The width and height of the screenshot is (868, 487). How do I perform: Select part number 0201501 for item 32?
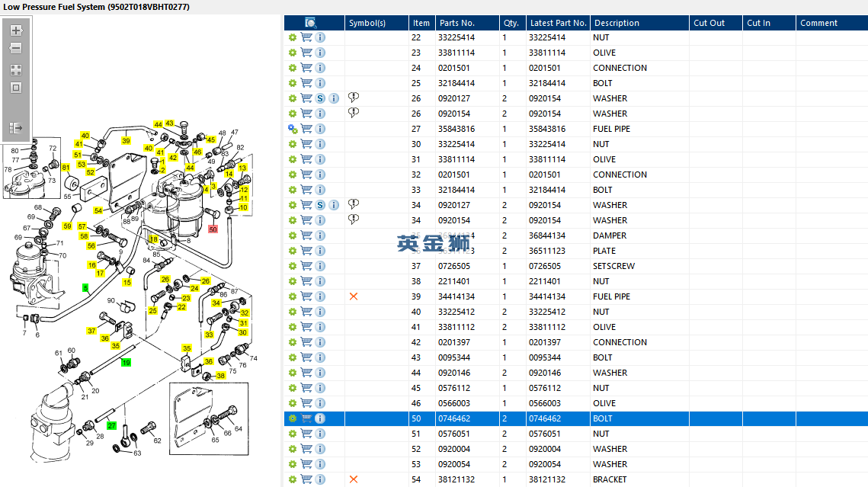(x=454, y=175)
